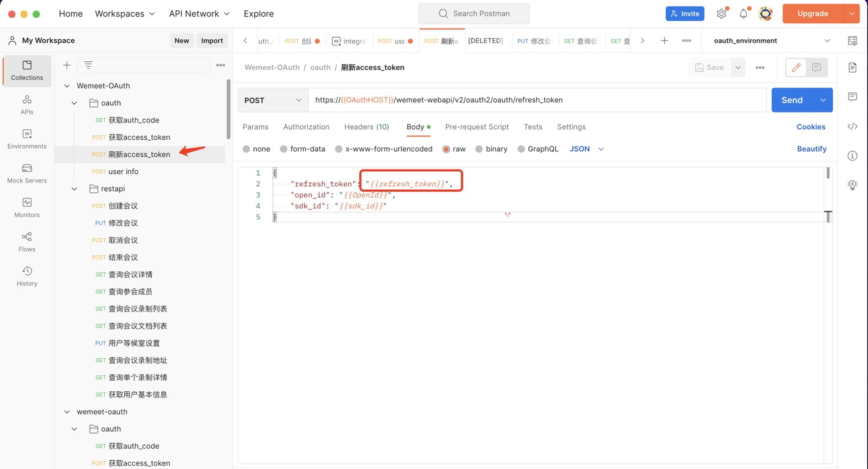Open environment quick look icon

(x=853, y=40)
